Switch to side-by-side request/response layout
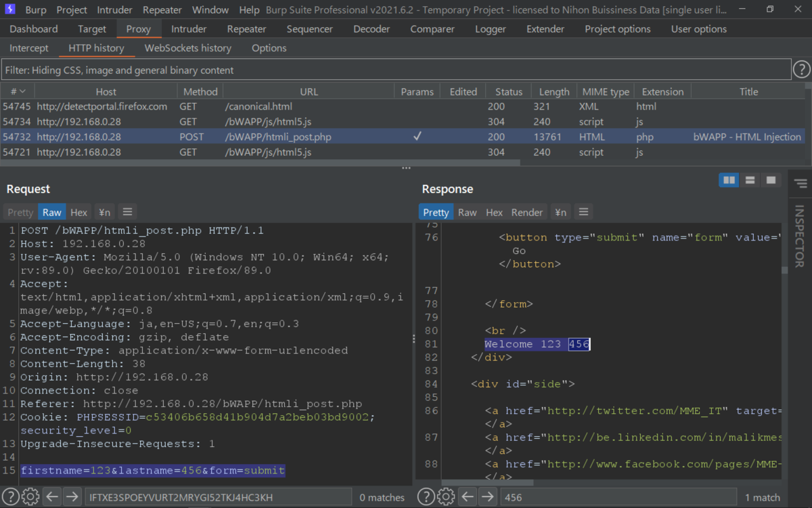Screen dimensions: 812x508 [729, 180]
